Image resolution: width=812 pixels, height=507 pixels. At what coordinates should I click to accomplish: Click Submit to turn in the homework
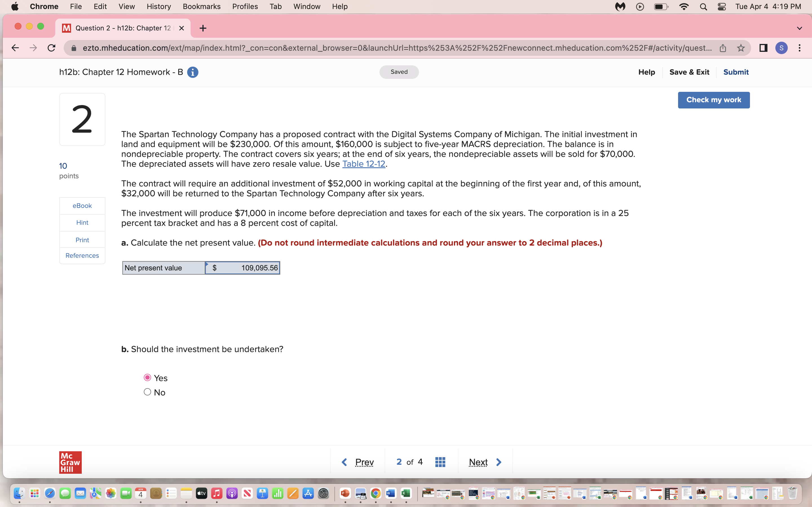736,72
